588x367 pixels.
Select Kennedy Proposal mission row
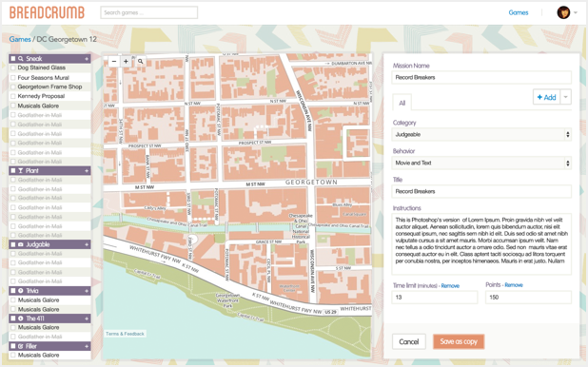click(49, 96)
